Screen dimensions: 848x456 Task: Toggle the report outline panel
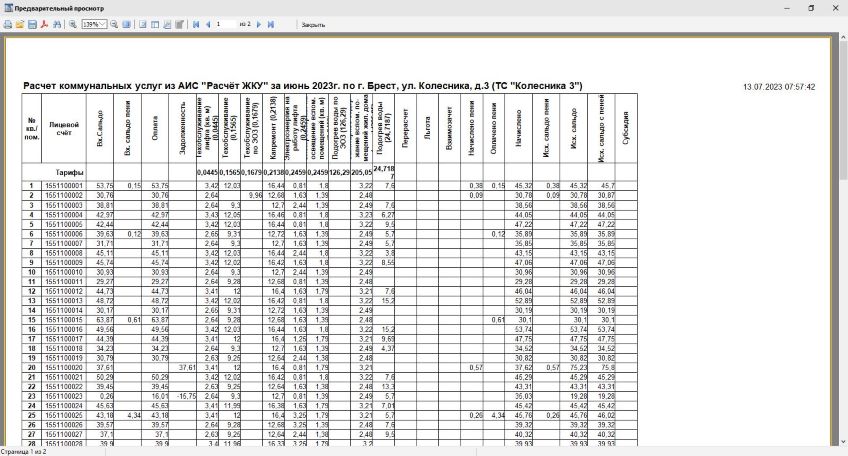(x=143, y=23)
